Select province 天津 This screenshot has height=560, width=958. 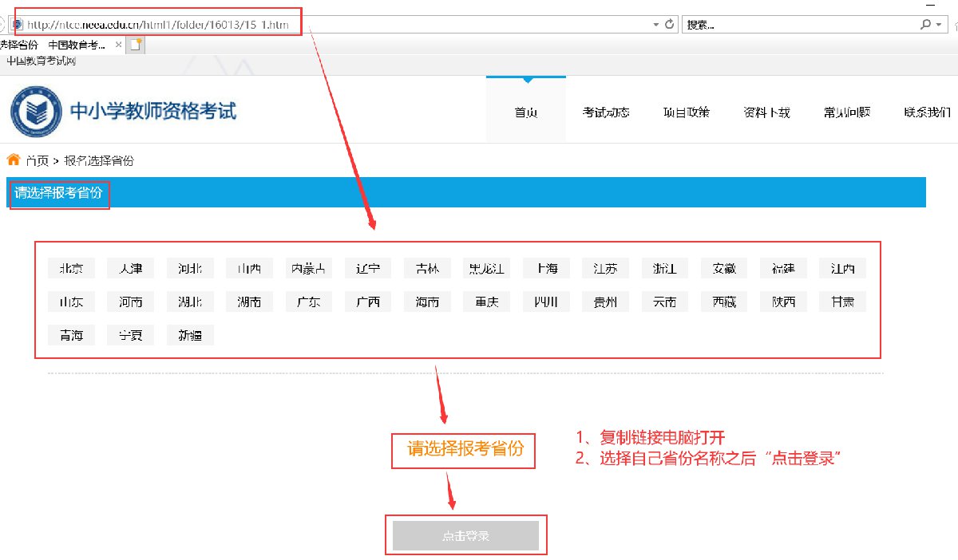pos(130,268)
